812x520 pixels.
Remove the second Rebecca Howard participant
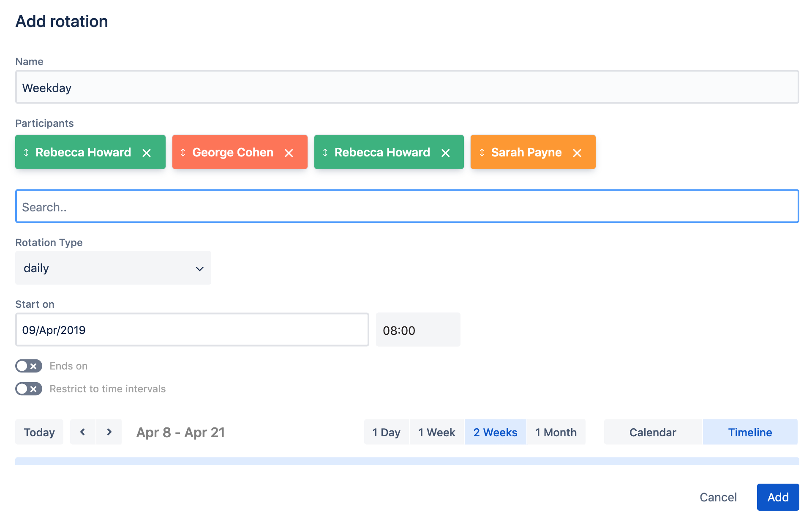pyautogui.click(x=446, y=153)
